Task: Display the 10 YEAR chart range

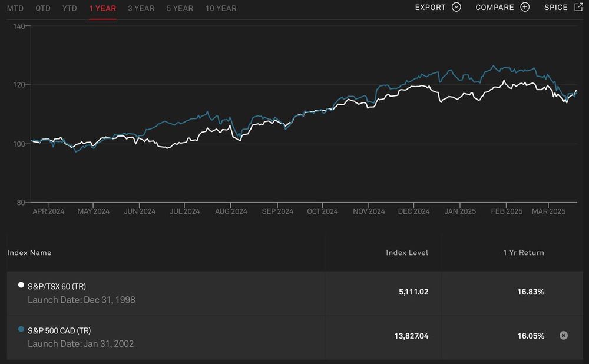Action: click(221, 8)
